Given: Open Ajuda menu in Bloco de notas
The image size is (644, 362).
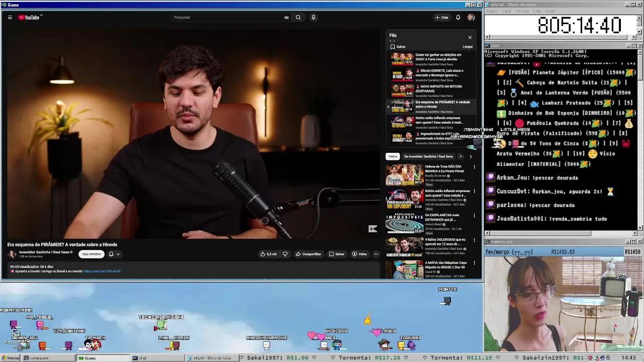Looking at the screenshot, I should 550,11.
